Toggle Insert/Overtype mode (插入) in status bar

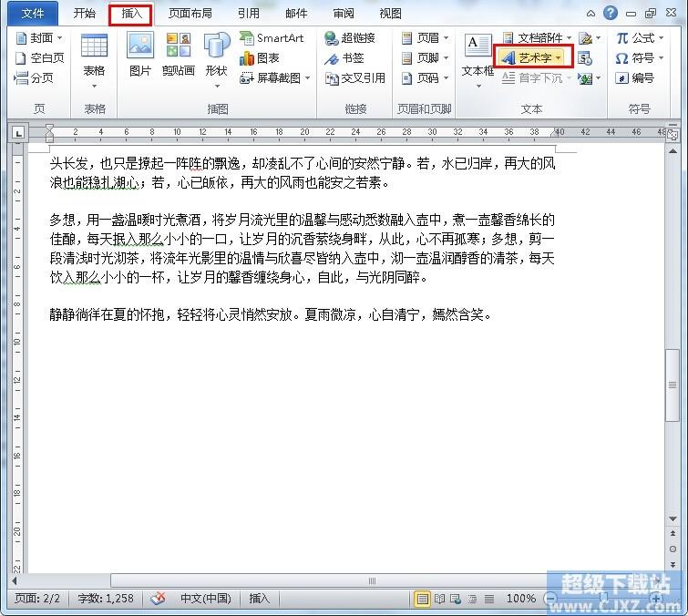(x=260, y=599)
